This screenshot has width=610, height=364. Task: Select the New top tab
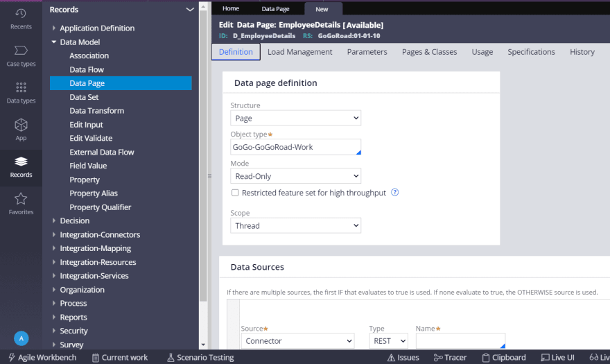[322, 9]
